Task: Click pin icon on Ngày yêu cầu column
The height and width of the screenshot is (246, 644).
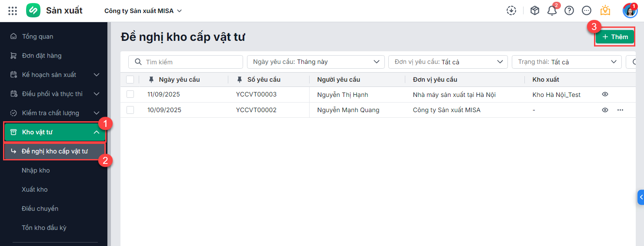Action: tap(151, 80)
